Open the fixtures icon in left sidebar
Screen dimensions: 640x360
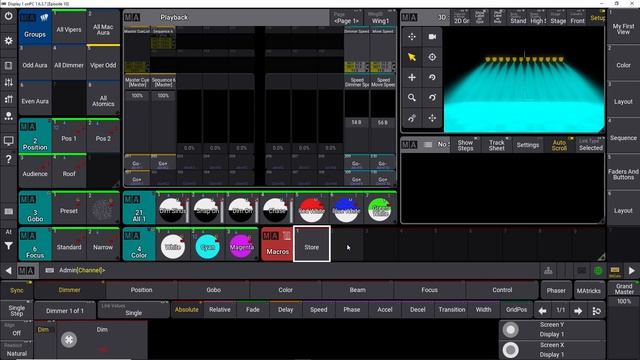tap(8, 116)
